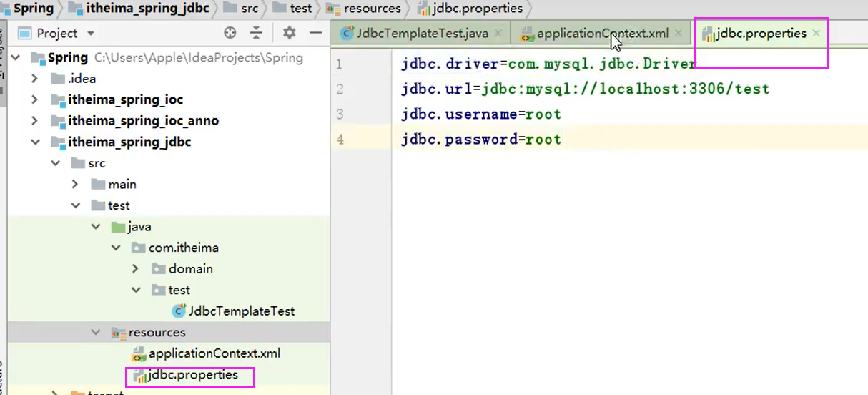
Task: Select the jdbc.properties editor tab
Action: tap(761, 33)
